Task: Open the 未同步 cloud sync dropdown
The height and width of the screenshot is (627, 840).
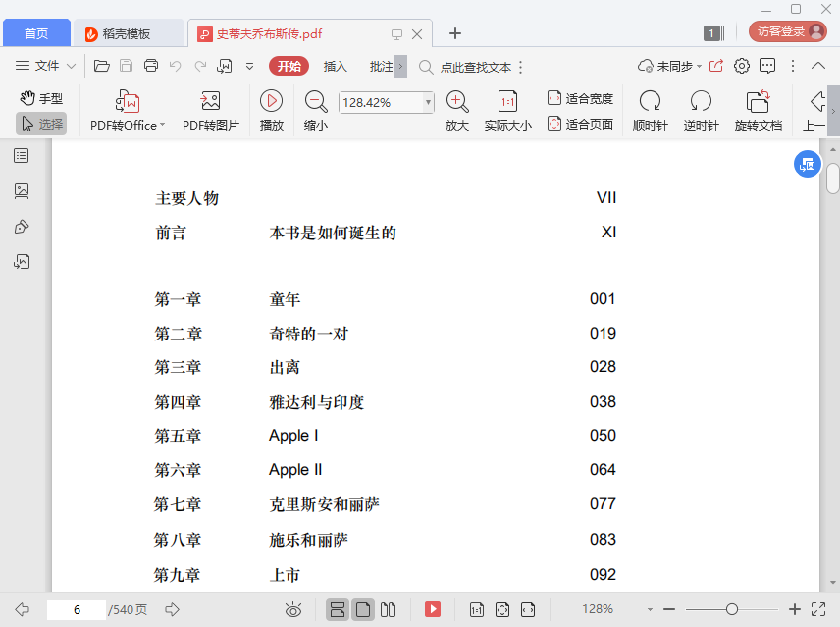Action: 669,66
